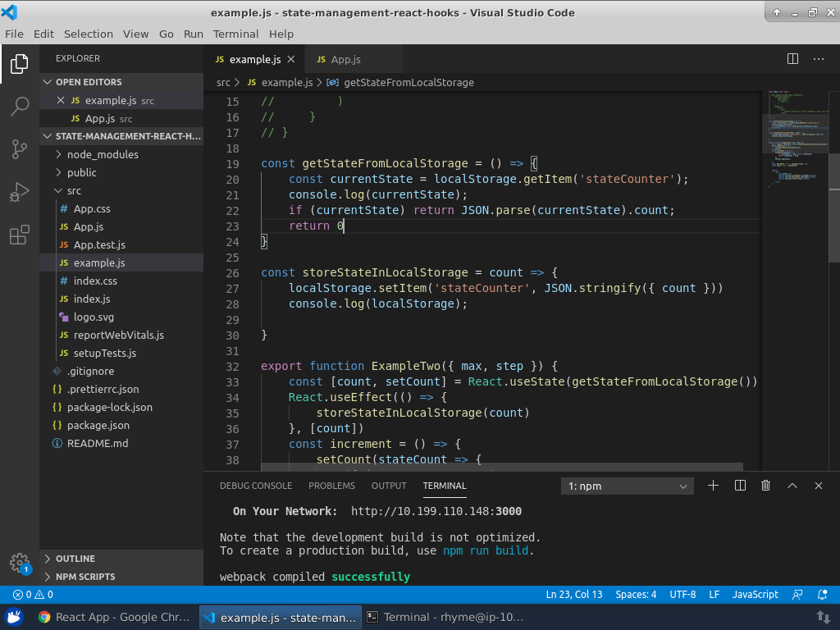Image resolution: width=840 pixels, height=630 pixels.
Task: Open the Manage gear settings menu
Action: point(20,563)
